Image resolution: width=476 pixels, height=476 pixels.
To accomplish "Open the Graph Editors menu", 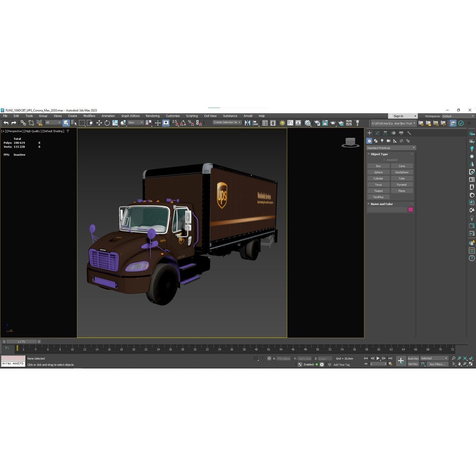I will tap(130, 116).
